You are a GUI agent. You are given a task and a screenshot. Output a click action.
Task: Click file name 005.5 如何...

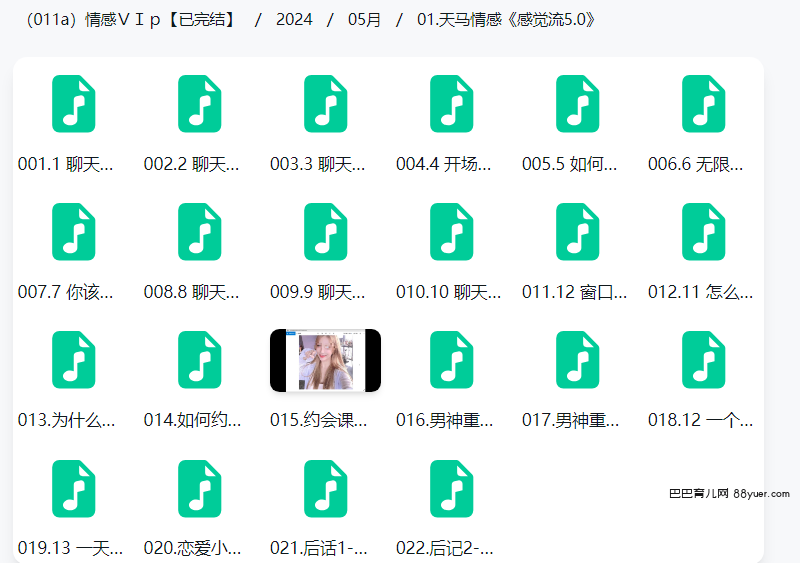570,164
